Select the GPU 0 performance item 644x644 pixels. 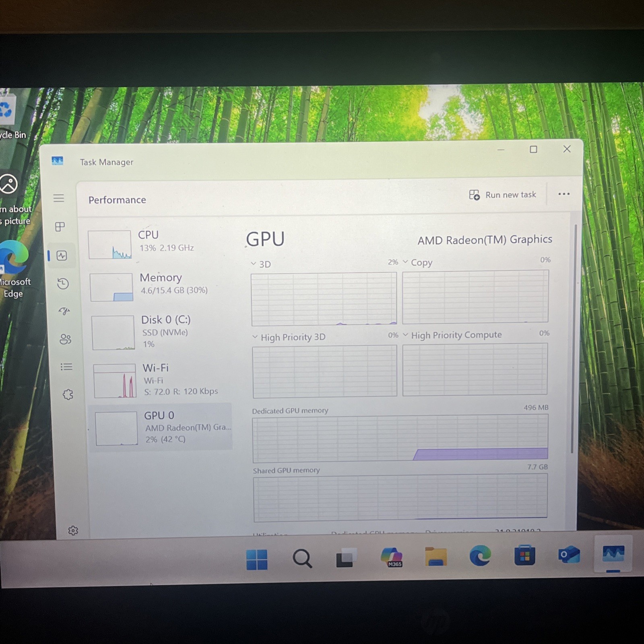click(x=161, y=427)
